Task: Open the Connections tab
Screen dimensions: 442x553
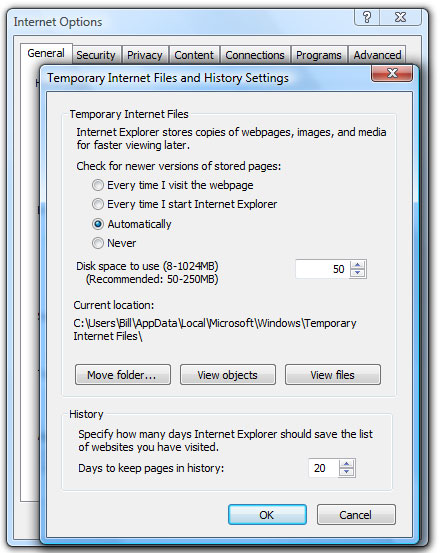Action: coord(255,55)
